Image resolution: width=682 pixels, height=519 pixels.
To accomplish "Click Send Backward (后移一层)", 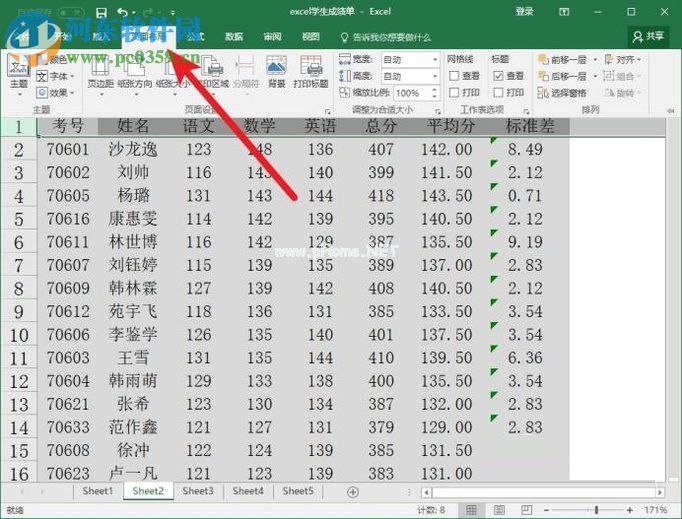I will 563,76.
